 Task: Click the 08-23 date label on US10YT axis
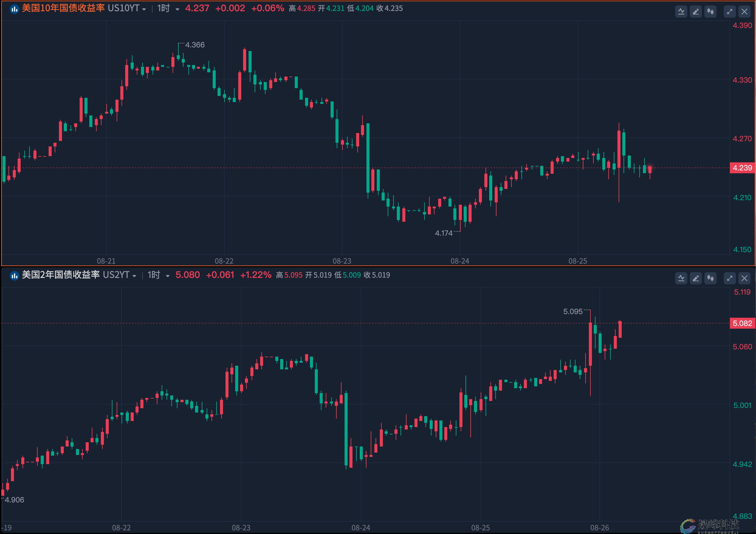[342, 261]
